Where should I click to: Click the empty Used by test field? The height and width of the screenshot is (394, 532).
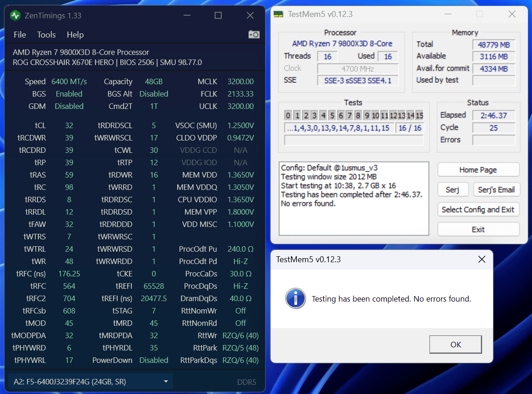[x=494, y=81]
